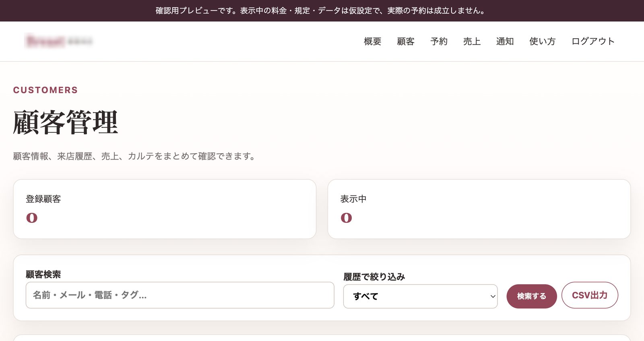644x341 pixels.
Task: Click the ログアウト logout link
Action: tap(593, 41)
